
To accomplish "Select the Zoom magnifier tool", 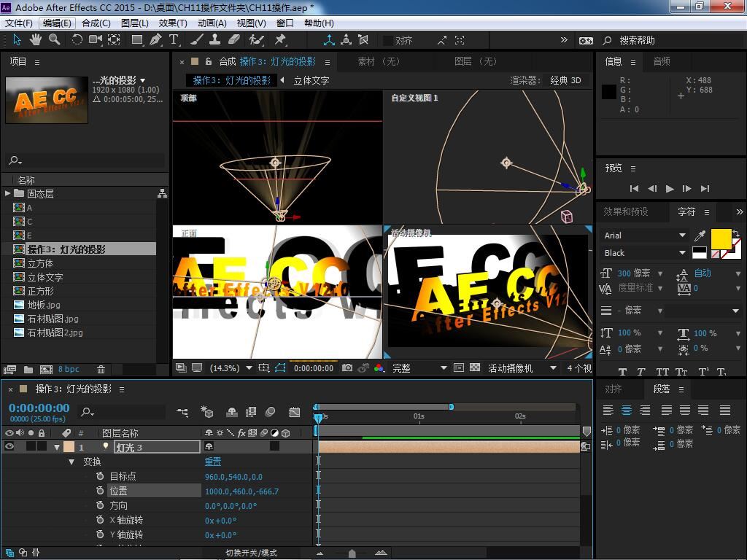I will tap(54, 40).
